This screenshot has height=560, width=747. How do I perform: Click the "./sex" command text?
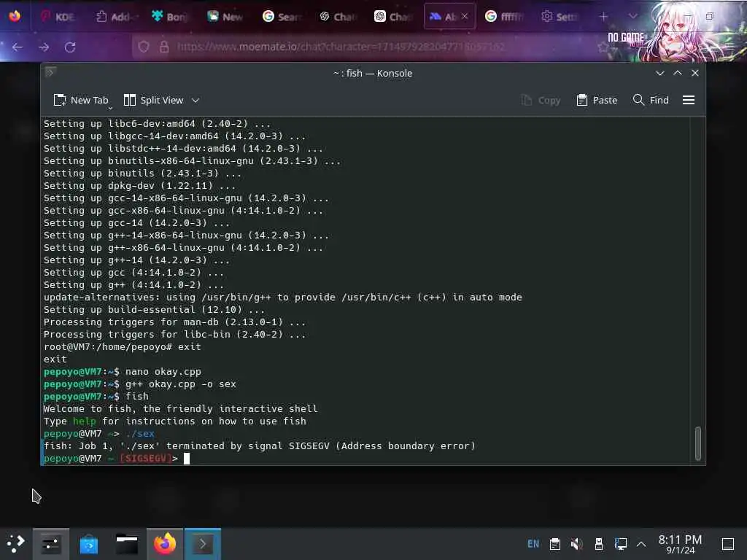click(139, 433)
